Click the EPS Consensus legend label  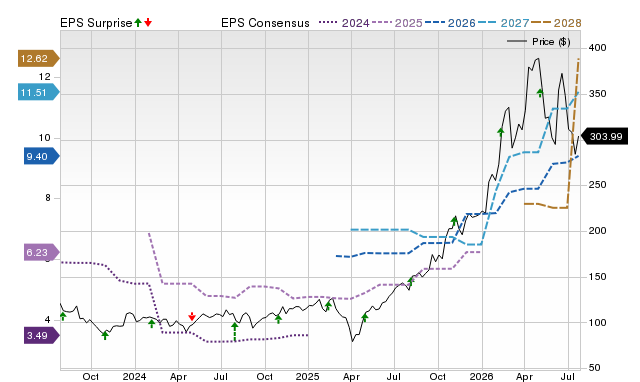tap(265, 23)
